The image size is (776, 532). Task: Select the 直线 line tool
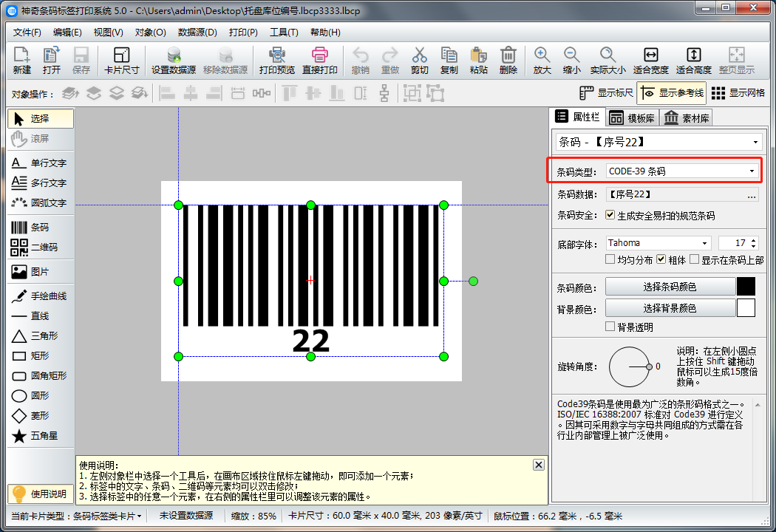[41, 316]
